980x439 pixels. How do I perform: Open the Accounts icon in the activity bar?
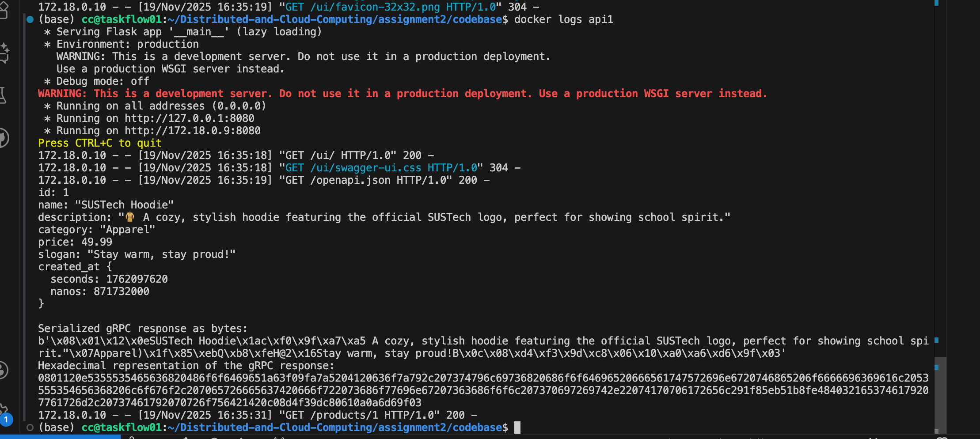3,370
